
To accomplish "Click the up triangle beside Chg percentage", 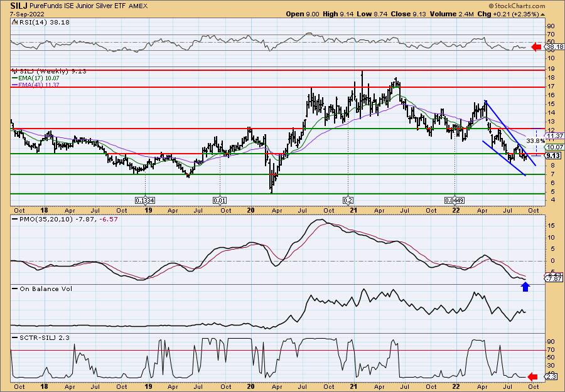I will (x=542, y=14).
